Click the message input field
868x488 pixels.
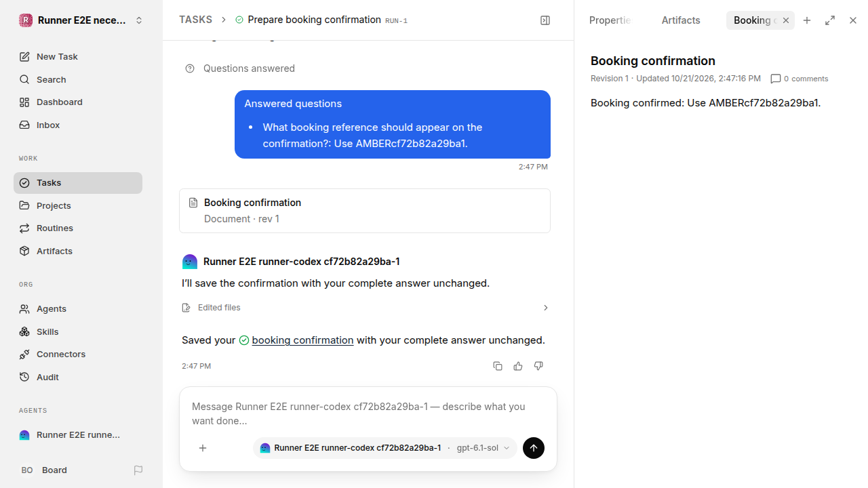tap(368, 414)
